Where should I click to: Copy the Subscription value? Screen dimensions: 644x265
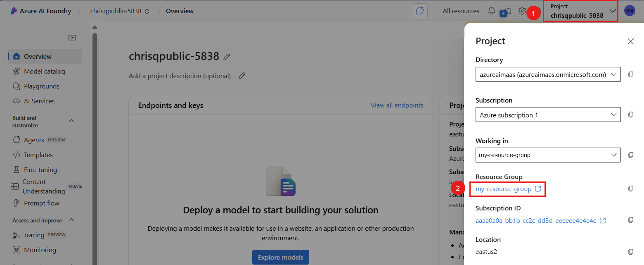tap(631, 115)
